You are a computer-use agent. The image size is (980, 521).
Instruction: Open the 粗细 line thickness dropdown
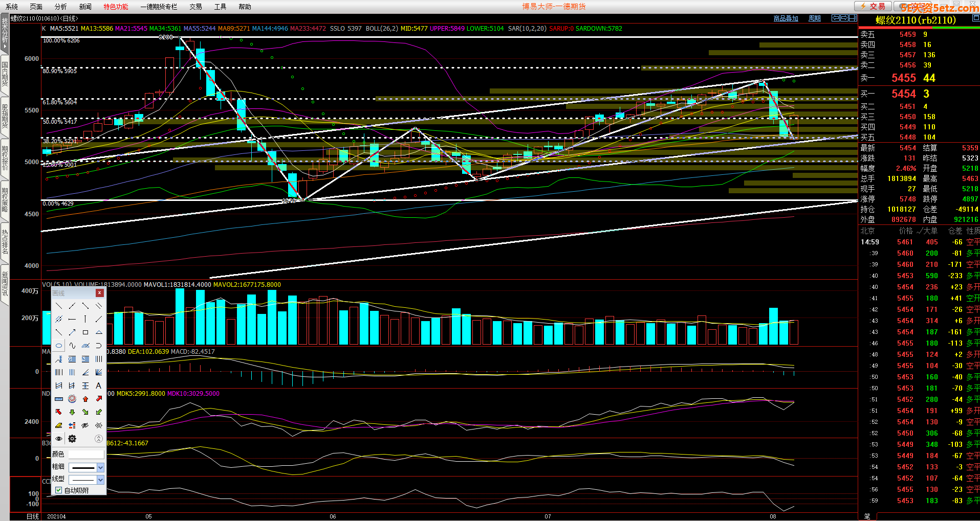coord(100,467)
